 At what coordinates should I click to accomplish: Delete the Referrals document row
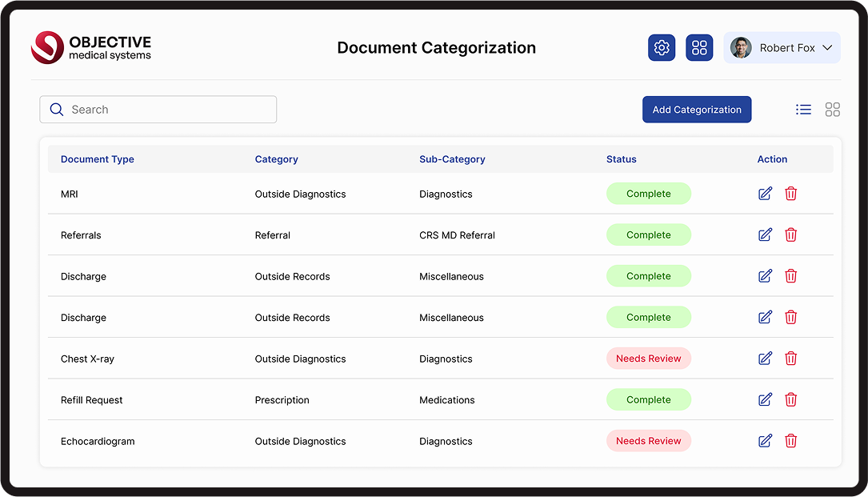click(791, 234)
